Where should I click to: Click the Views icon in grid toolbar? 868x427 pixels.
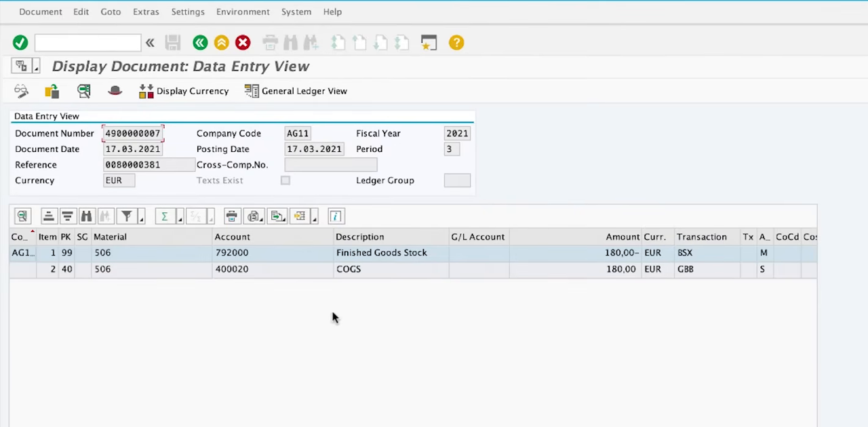pyautogui.click(x=254, y=216)
